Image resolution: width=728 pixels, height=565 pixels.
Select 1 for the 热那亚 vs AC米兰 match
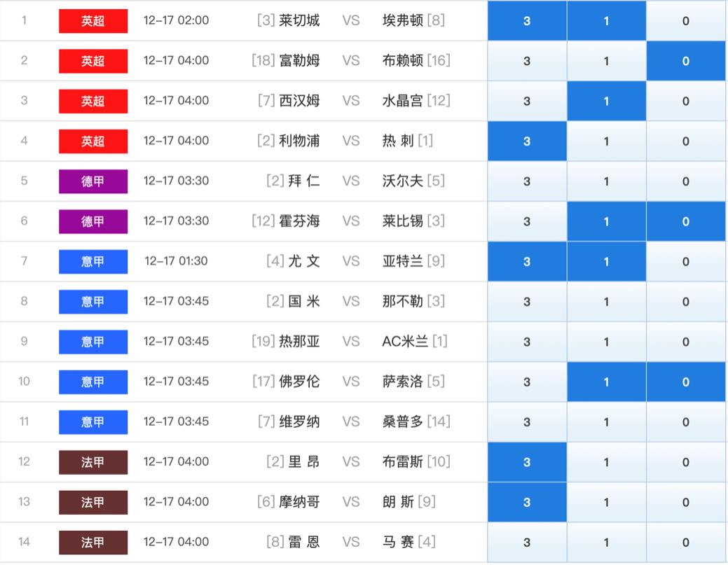click(606, 342)
